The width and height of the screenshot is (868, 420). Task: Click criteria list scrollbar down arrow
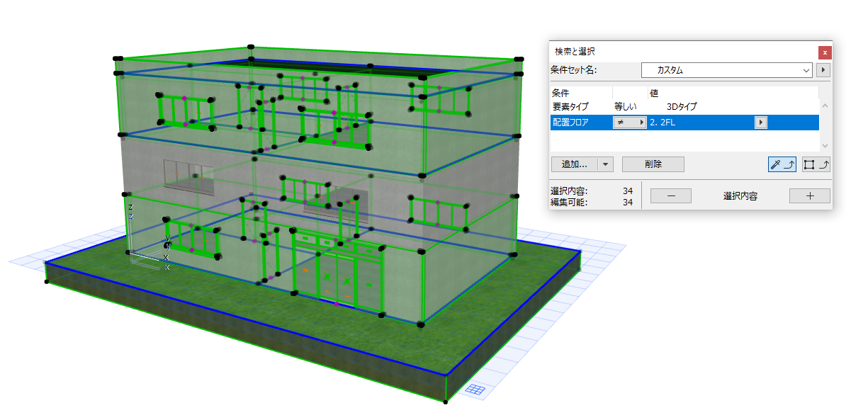(825, 145)
